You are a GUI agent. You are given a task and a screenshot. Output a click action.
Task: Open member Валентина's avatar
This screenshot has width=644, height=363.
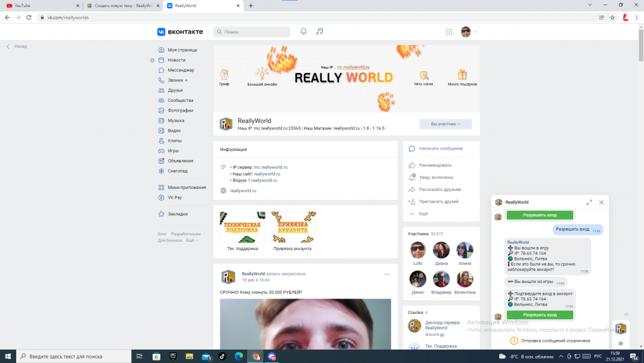coord(464,279)
